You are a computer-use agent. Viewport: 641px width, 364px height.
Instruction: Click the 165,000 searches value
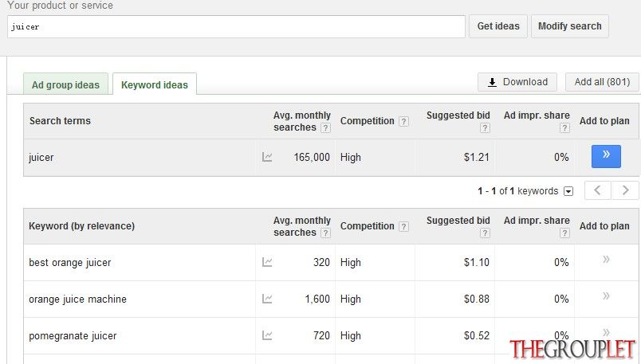312,157
